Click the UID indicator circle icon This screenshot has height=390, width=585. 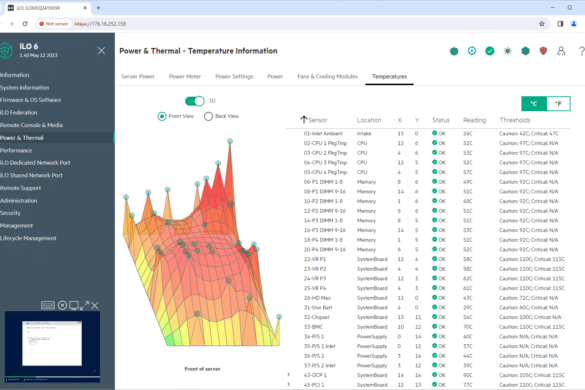click(x=472, y=51)
